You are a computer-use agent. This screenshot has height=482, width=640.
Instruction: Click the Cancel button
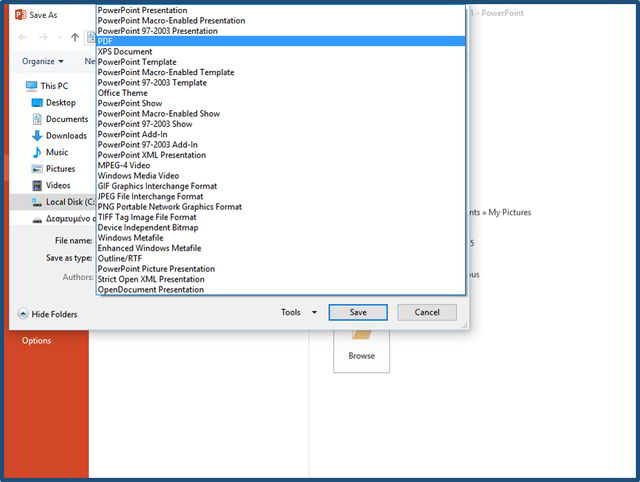click(x=427, y=312)
